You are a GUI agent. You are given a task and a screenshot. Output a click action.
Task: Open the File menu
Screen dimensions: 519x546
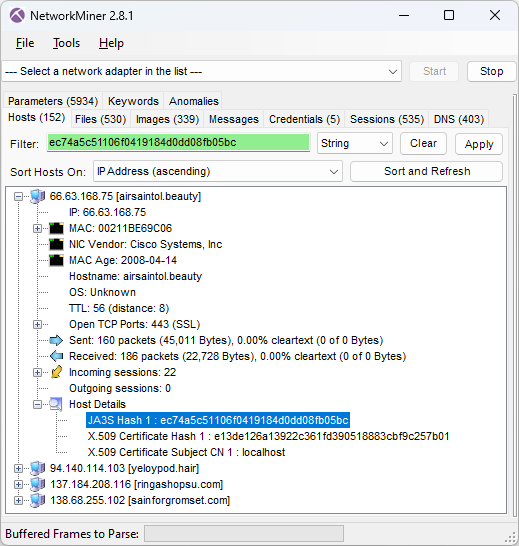click(25, 43)
